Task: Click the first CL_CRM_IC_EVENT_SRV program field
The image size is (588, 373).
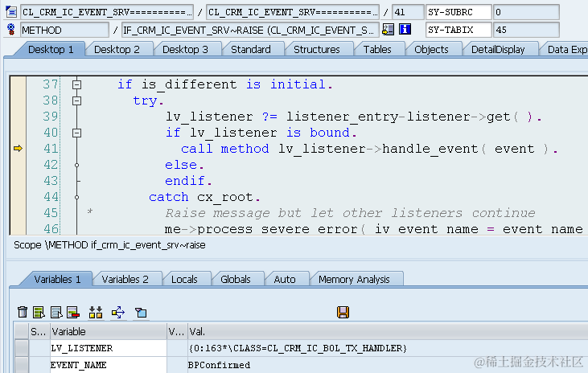Action: 107,12
